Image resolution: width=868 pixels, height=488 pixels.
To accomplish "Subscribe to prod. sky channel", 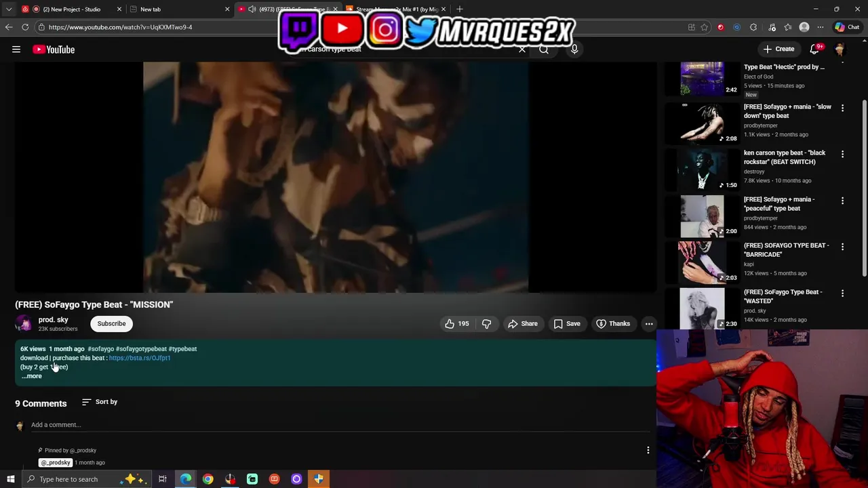I will point(111,324).
